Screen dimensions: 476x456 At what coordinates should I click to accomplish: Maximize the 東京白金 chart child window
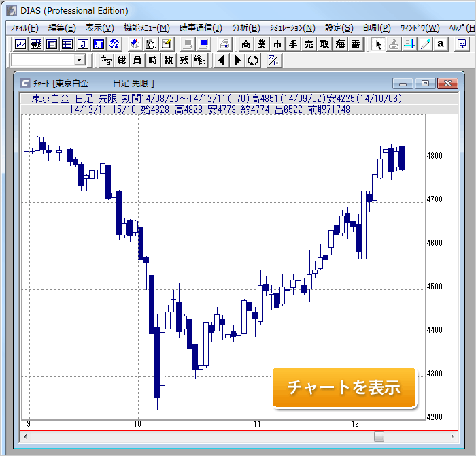coord(426,83)
